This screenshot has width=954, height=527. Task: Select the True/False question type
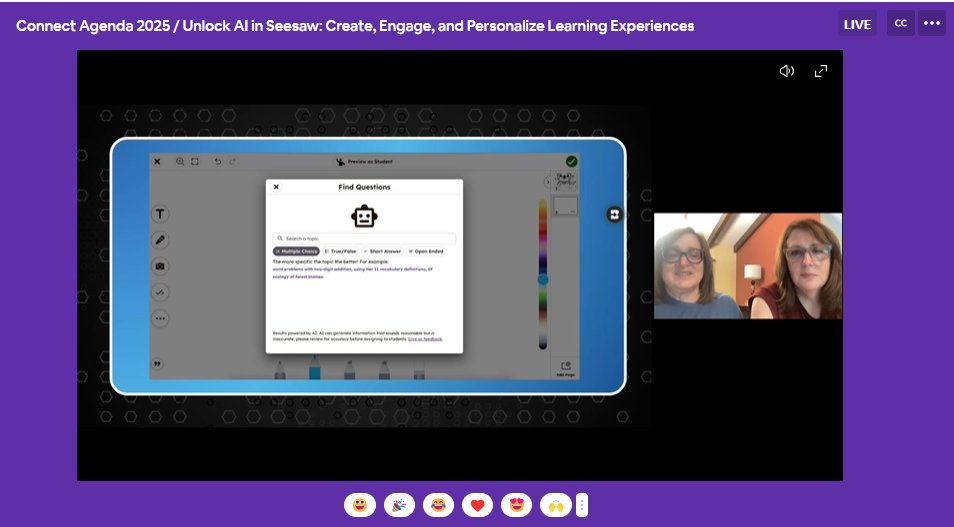point(340,251)
